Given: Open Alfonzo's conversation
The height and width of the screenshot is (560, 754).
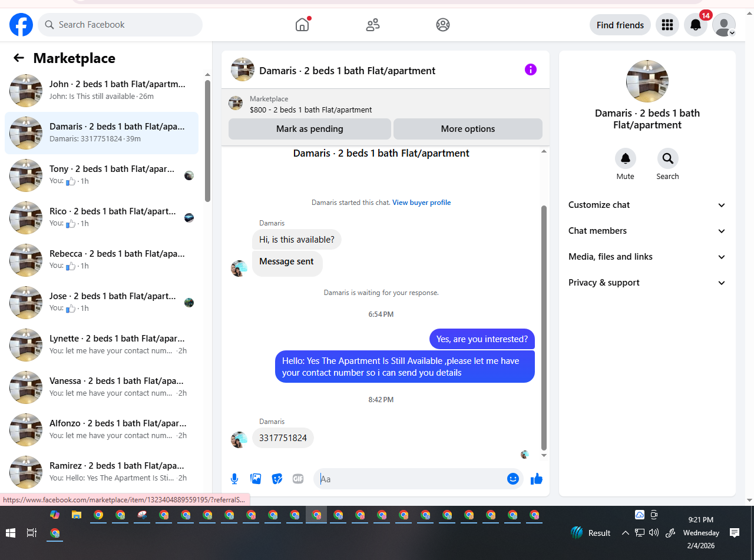Looking at the screenshot, I should pos(101,430).
